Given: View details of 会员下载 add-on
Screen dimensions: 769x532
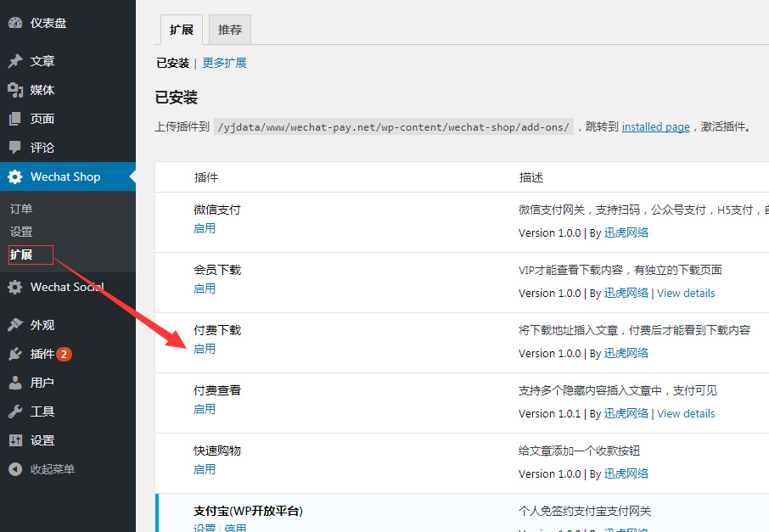Looking at the screenshot, I should tap(686, 294).
